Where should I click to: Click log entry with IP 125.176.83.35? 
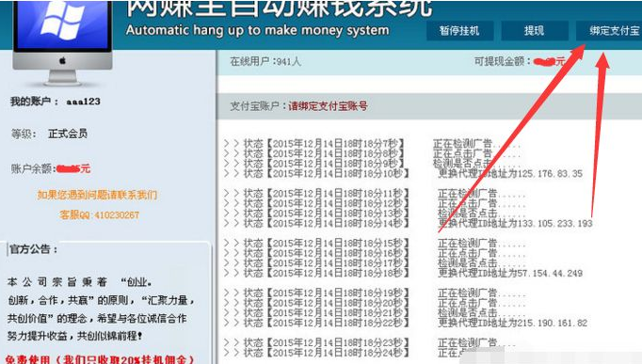(403, 173)
